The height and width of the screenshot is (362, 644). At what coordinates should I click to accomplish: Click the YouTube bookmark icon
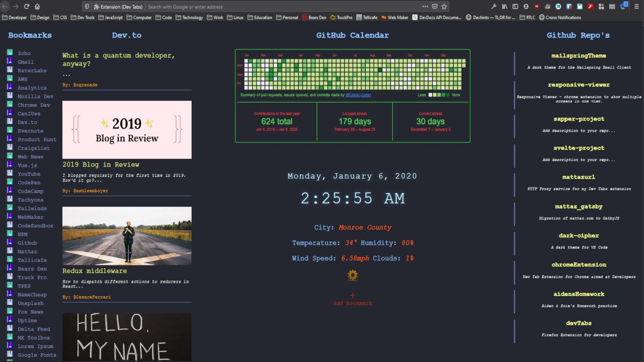pyautogui.click(x=10, y=173)
